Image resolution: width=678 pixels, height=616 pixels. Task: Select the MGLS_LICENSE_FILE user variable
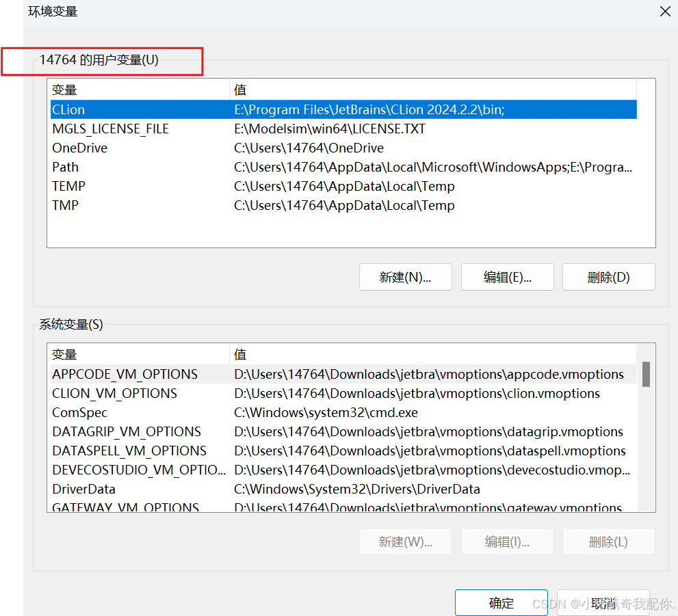coord(110,129)
